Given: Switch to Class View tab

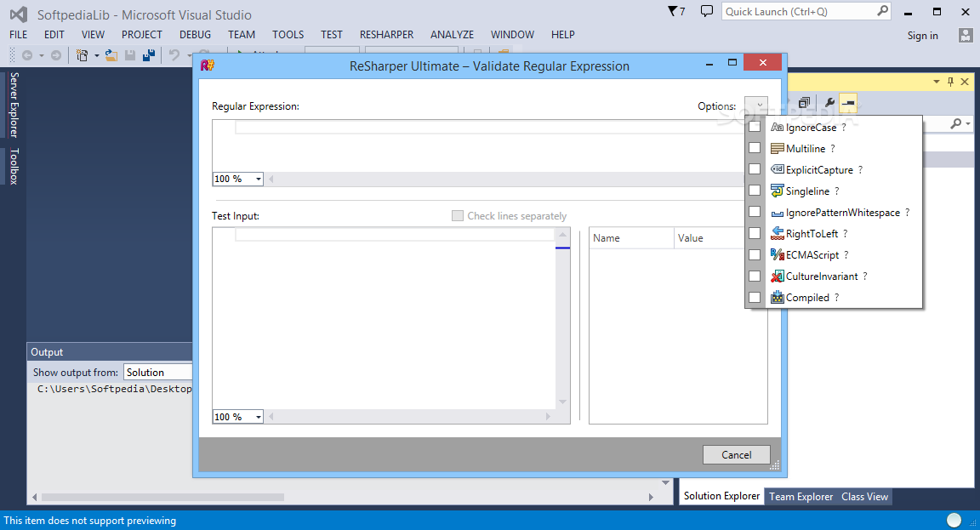Looking at the screenshot, I should click(x=864, y=496).
